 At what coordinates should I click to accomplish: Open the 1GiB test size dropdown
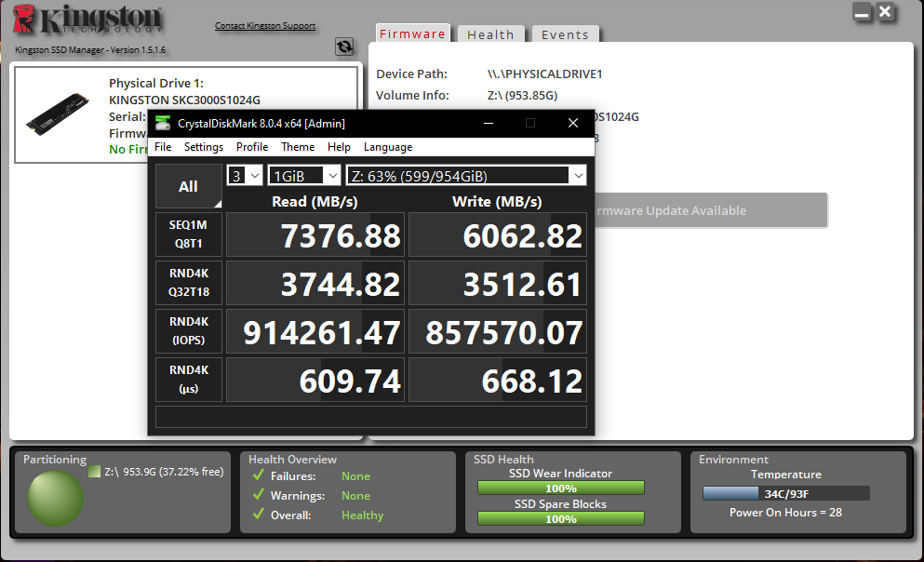click(x=304, y=176)
